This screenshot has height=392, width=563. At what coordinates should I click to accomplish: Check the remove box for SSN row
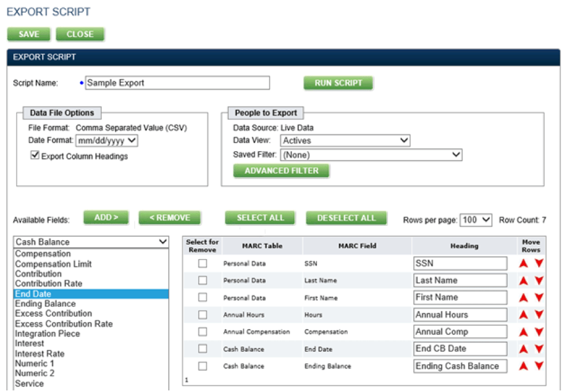pyautogui.click(x=202, y=263)
